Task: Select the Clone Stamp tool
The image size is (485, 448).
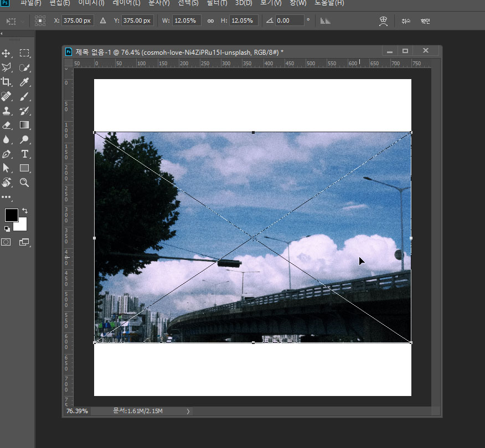Action: 6,111
